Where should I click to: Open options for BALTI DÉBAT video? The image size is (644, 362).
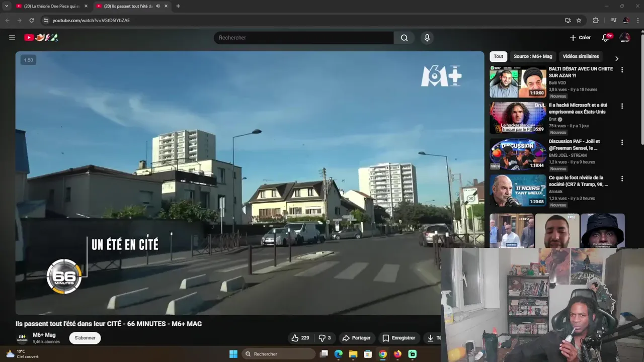click(x=622, y=70)
